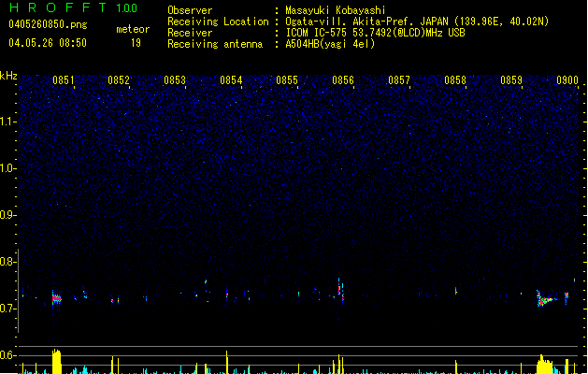The width and height of the screenshot is (588, 374).
Task: Click the 0.7 kHz axis label
Action: [7, 309]
